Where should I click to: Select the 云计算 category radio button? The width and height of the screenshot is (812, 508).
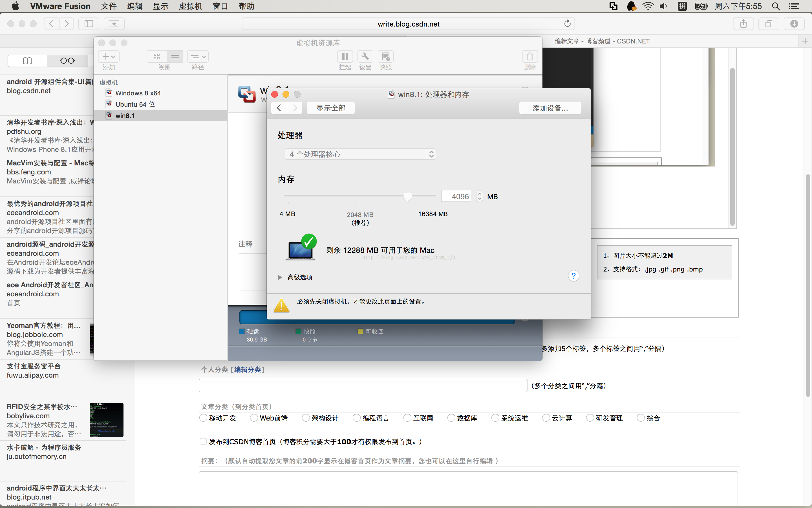pos(546,418)
